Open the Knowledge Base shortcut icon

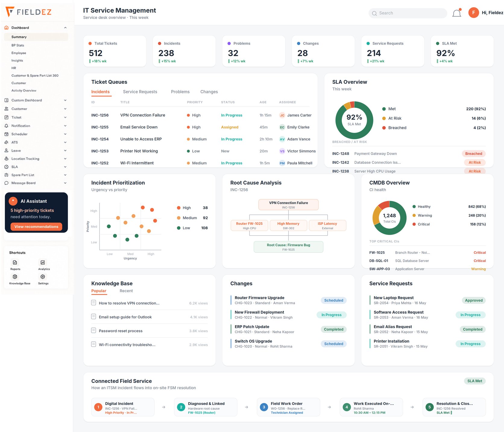pos(15,277)
